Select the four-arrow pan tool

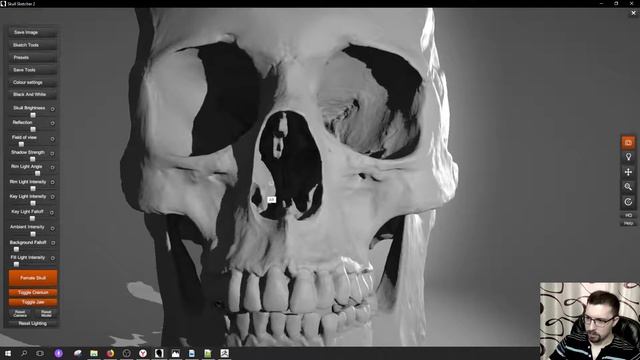[628, 172]
